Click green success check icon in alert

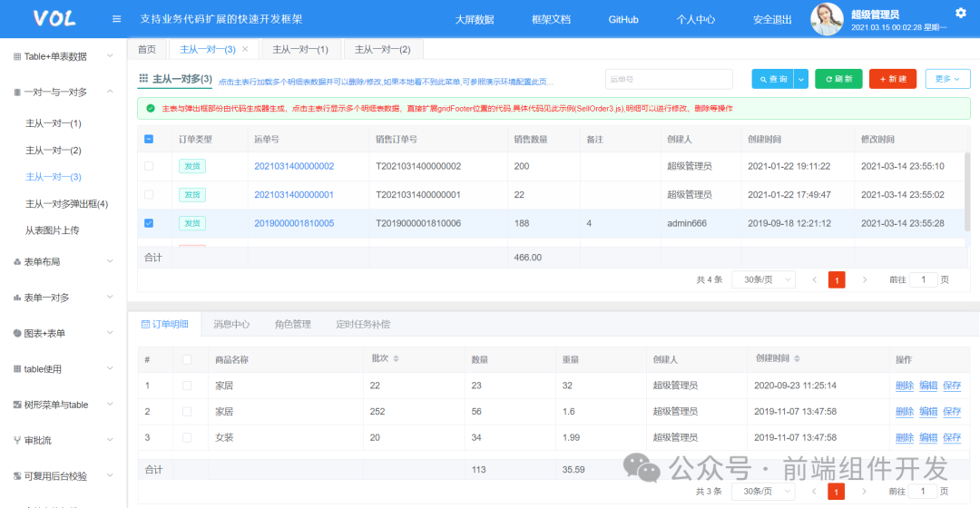click(151, 108)
